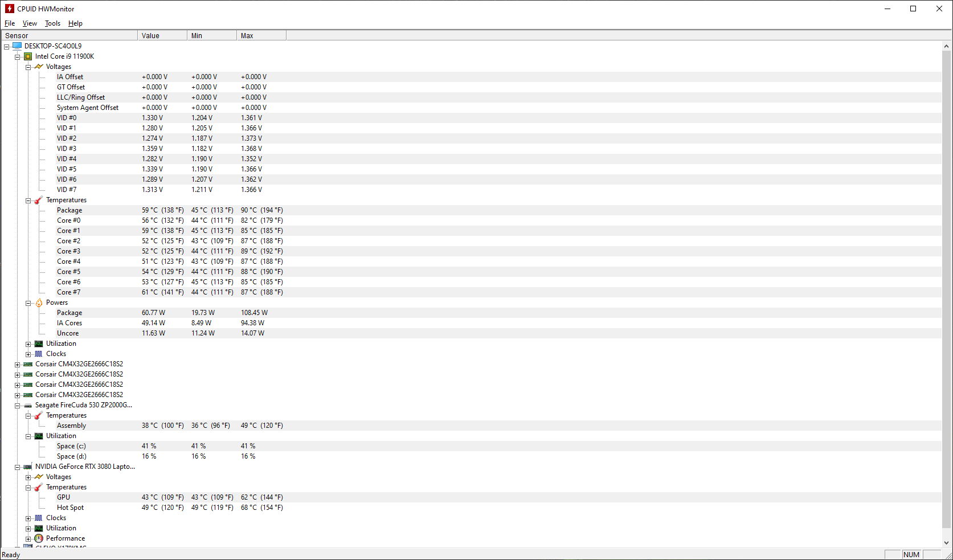
Task: Collapse the Powers section
Action: 28,303
